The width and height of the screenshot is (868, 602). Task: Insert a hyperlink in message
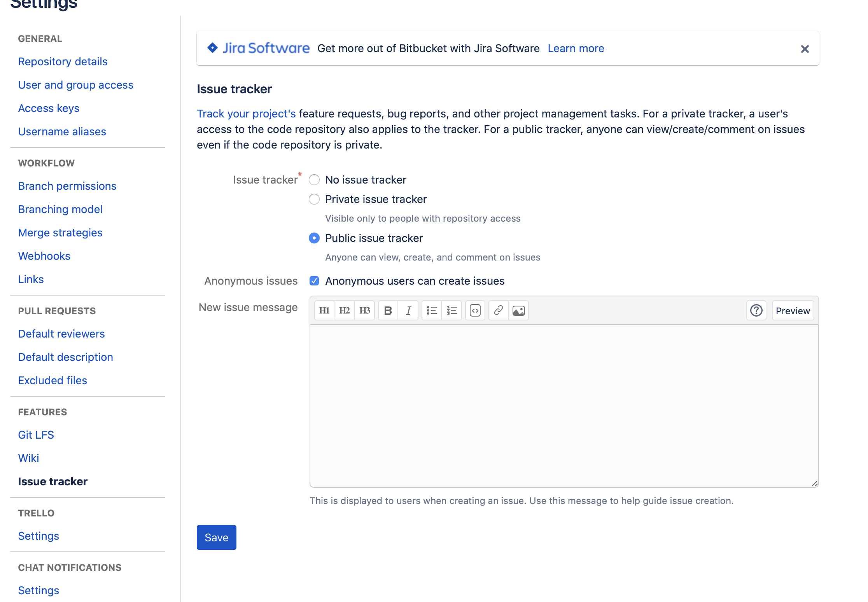tap(499, 310)
